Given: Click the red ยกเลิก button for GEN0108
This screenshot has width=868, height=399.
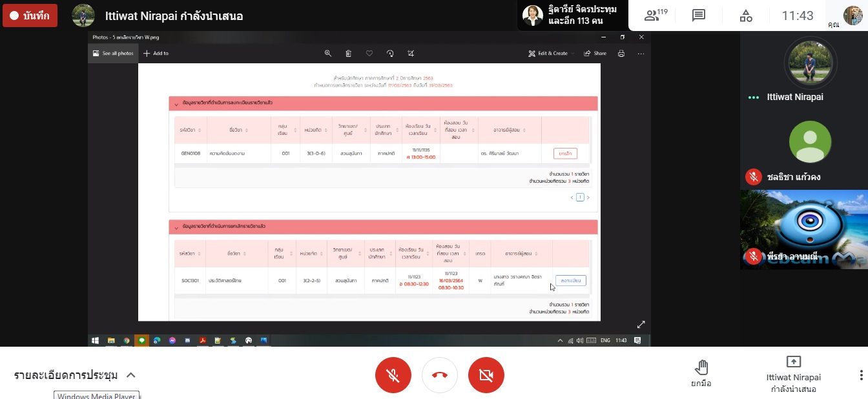Looking at the screenshot, I should click(x=565, y=154).
